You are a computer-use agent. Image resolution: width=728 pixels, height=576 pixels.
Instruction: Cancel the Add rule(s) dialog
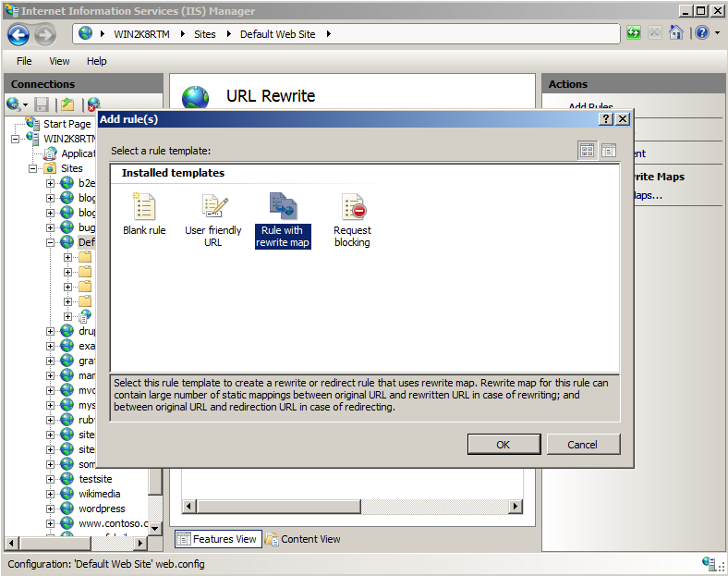[583, 445]
